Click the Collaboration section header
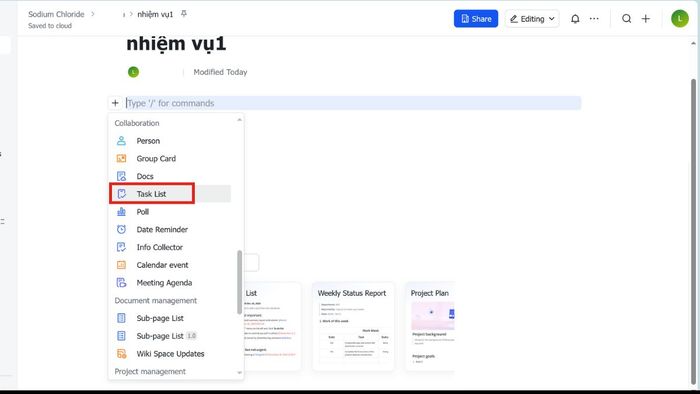Screen dimensions: 700x394 click(x=137, y=123)
